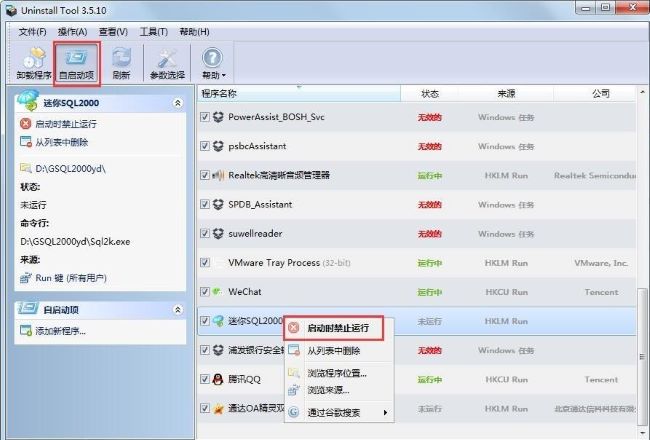Click 启动时禁止运行 link in left panel
650x440 pixels.
[x=66, y=124]
